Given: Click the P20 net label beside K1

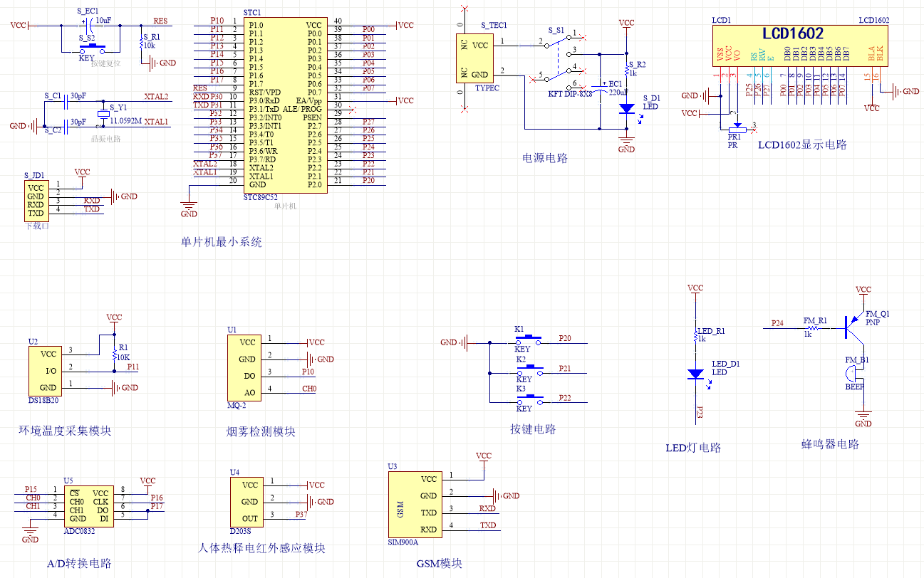Looking at the screenshot, I should pos(565,338).
